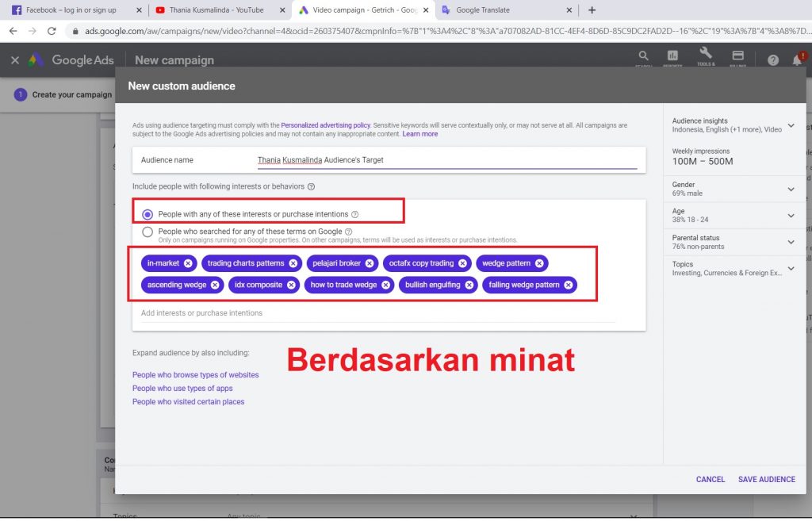Screen dimensions: 812x521
Task: Click the SAVE AUDIENCE button
Action: pos(765,479)
